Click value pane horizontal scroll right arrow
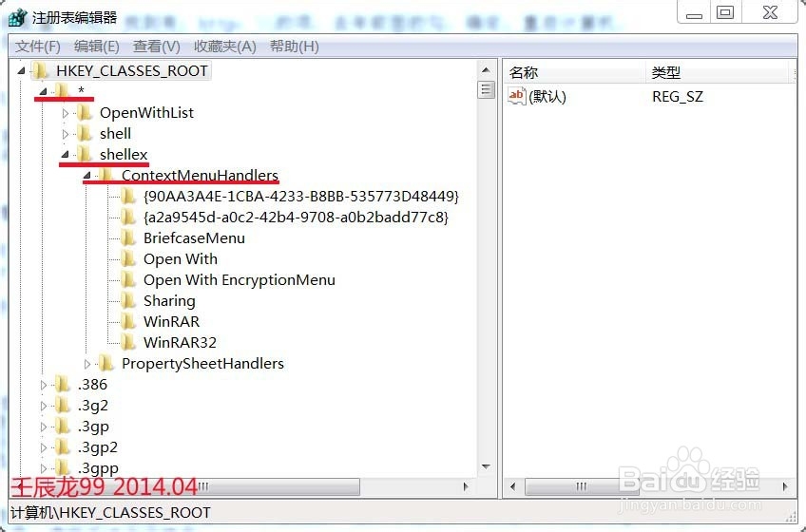This screenshot has height=532, width=806. pyautogui.click(x=785, y=486)
